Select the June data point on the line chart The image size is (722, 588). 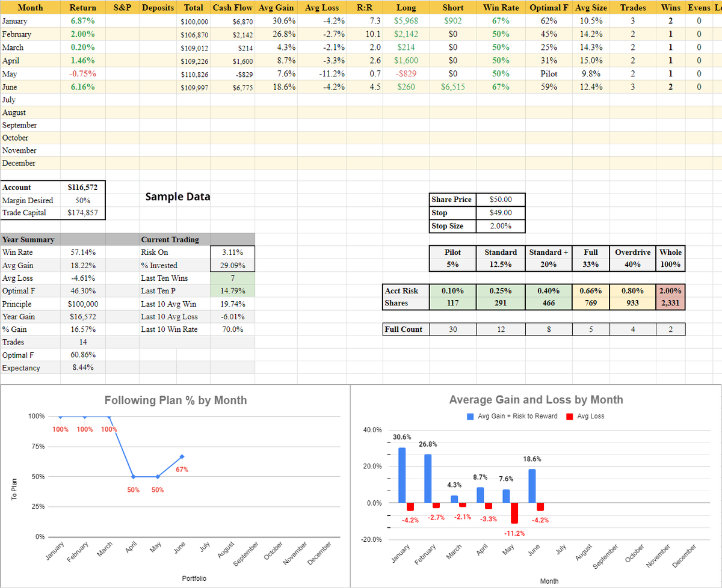(182, 457)
